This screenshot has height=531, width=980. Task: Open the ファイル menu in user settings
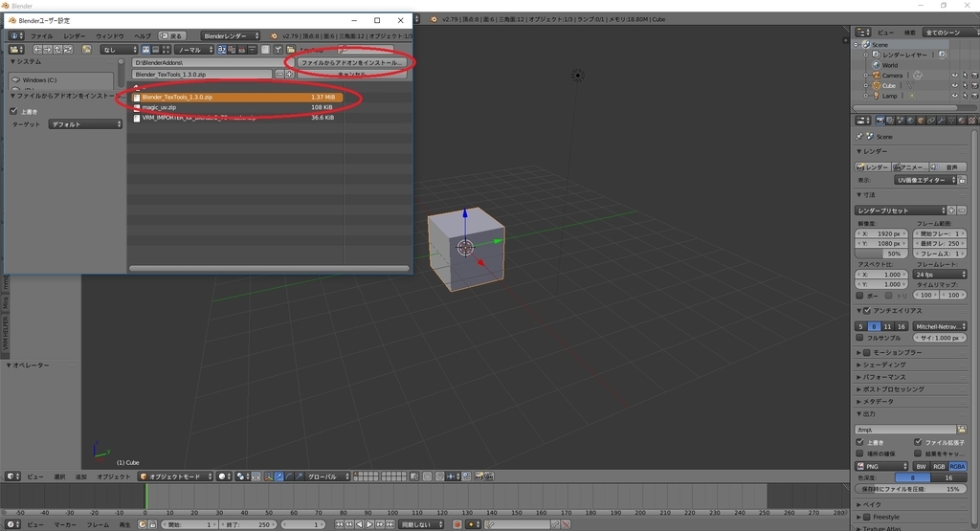click(x=42, y=36)
